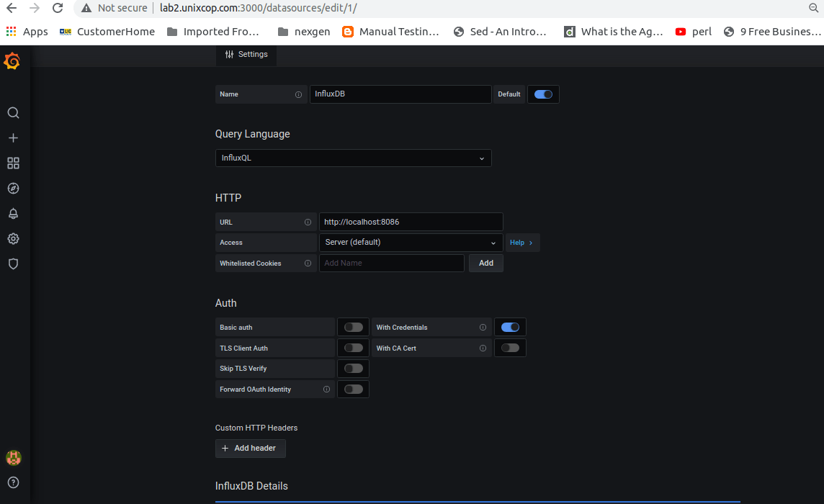Screen dimensions: 824x504
Task: Click the Create plus icon in sidebar
Action: coord(13,138)
